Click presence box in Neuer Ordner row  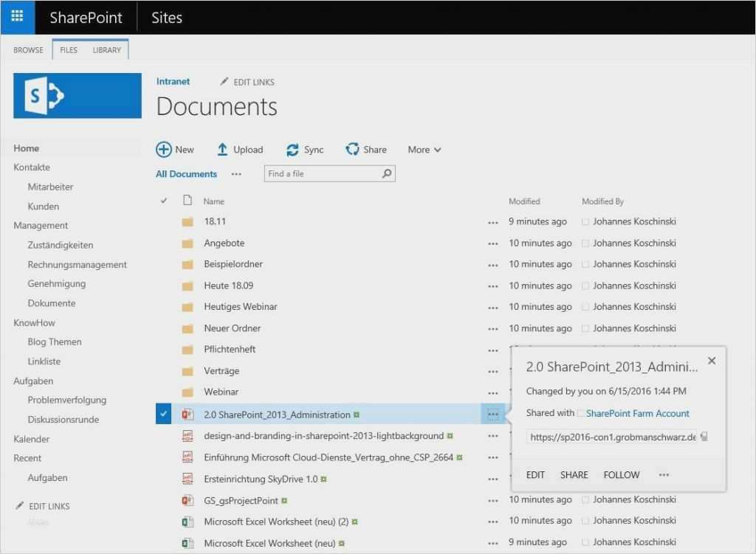click(x=585, y=328)
